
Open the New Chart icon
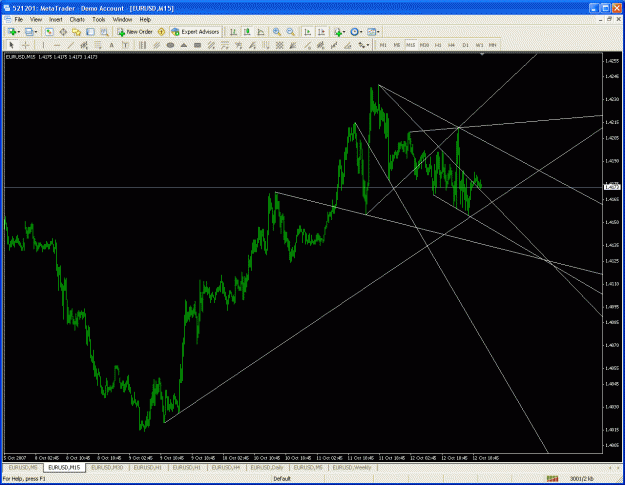(12, 32)
